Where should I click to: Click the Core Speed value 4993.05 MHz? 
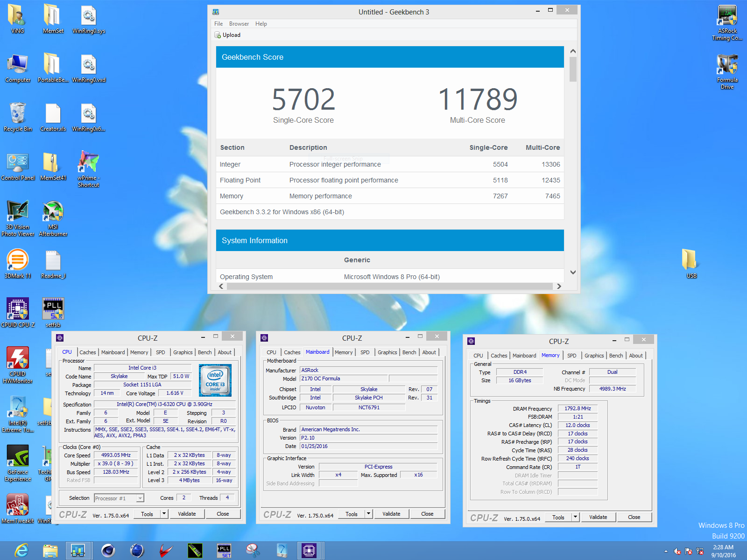(116, 455)
